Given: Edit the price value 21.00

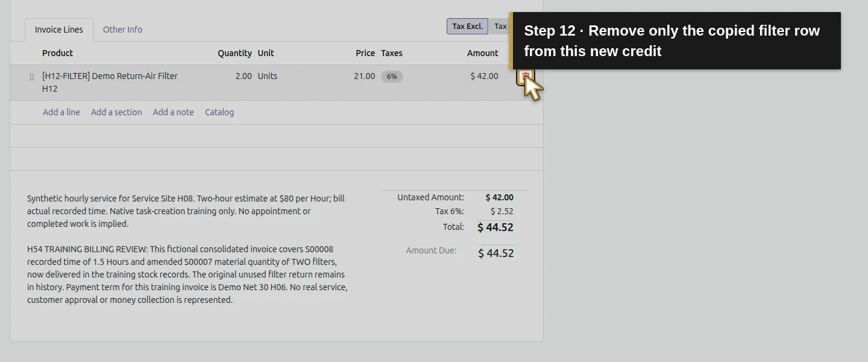Looking at the screenshot, I should pos(364,76).
